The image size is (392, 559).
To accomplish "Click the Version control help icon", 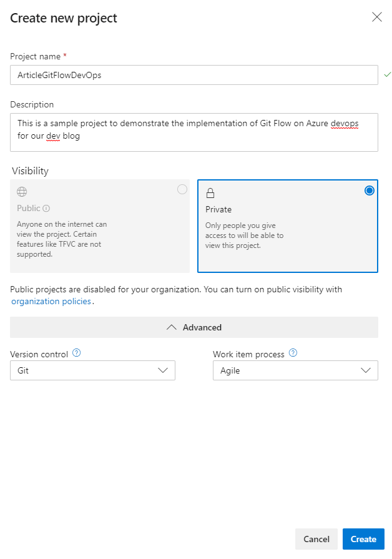I will (x=77, y=353).
